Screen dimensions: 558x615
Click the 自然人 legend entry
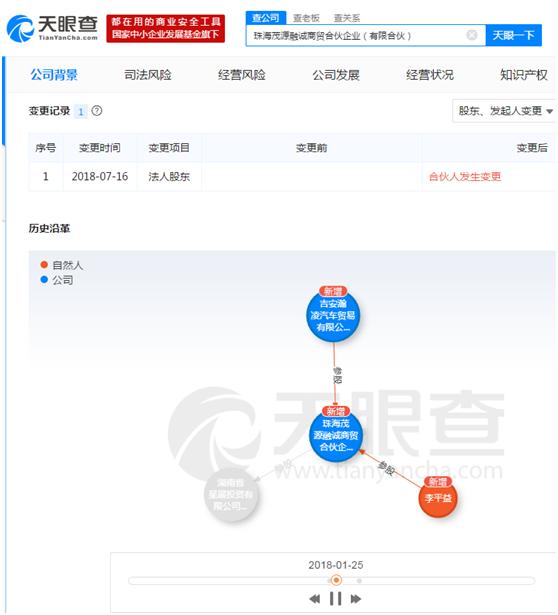(x=62, y=265)
